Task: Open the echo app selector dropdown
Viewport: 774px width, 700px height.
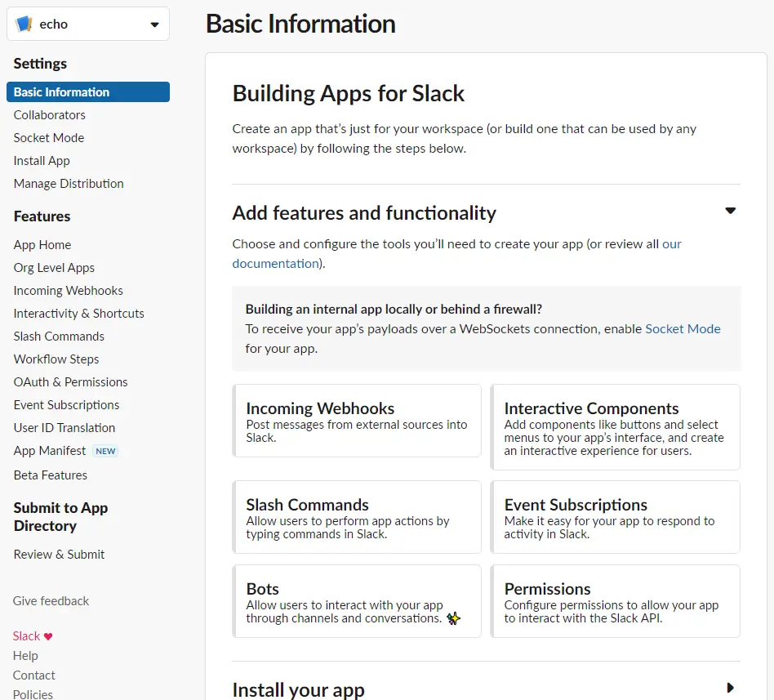Action: pyautogui.click(x=88, y=24)
